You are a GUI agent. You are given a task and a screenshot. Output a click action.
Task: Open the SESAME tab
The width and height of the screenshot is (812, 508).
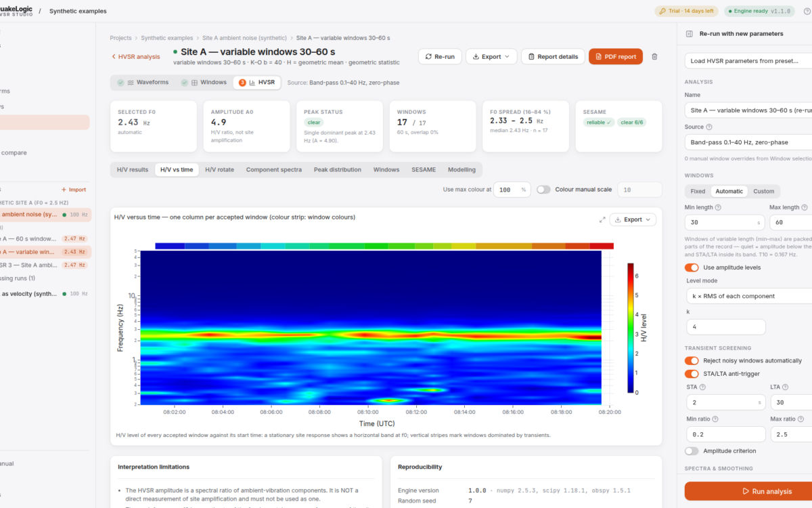point(424,169)
